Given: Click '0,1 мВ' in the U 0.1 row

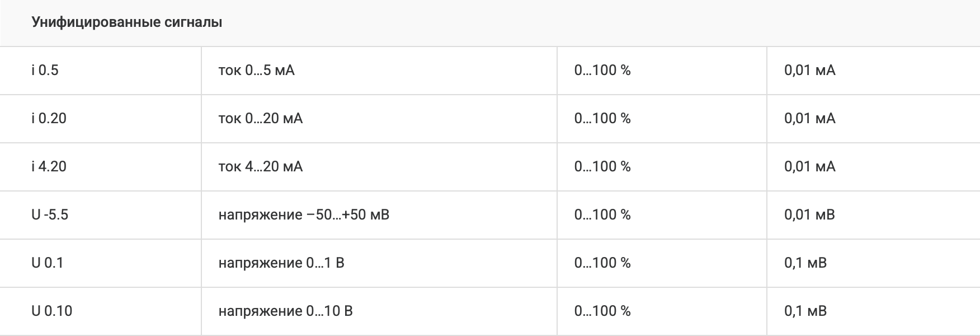Looking at the screenshot, I should point(805,263).
